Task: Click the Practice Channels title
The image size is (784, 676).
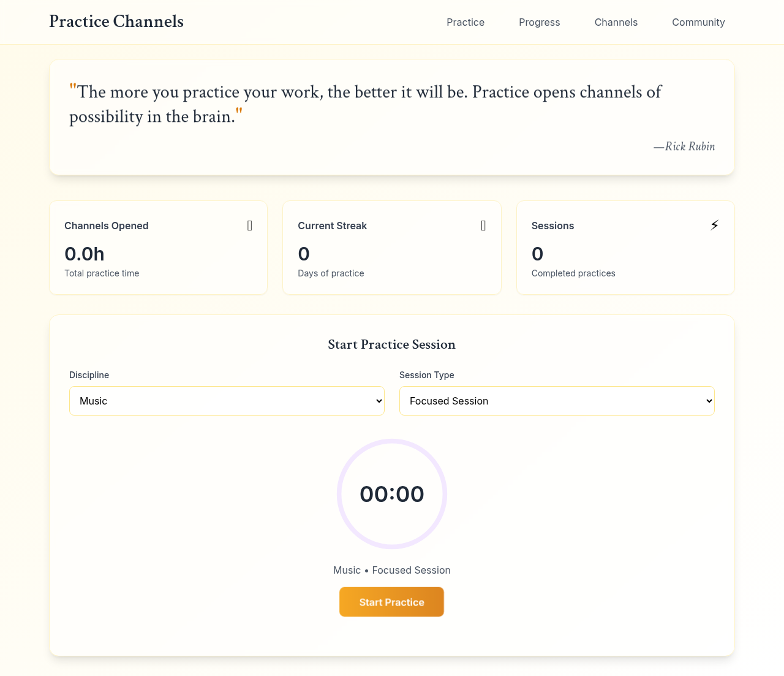Action: tap(116, 21)
